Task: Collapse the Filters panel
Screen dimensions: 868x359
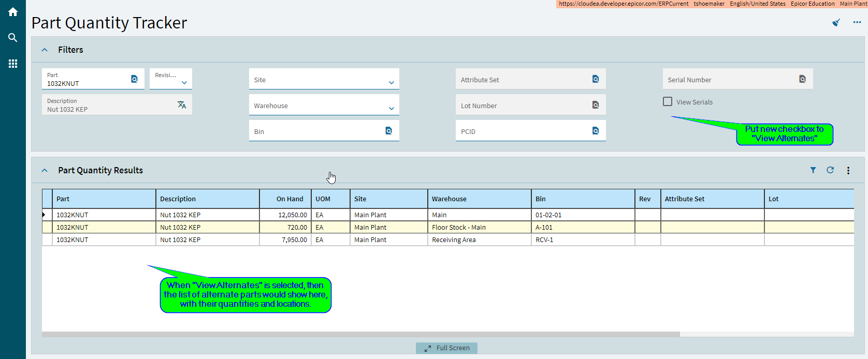Action: tap(45, 50)
